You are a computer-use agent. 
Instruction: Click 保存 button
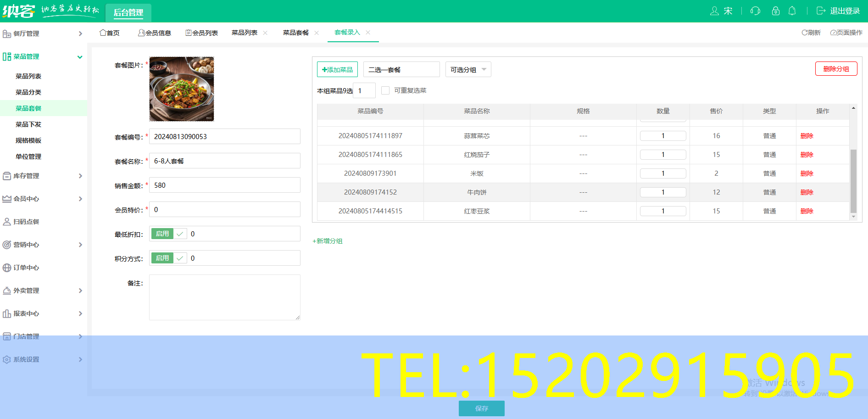[x=482, y=408]
